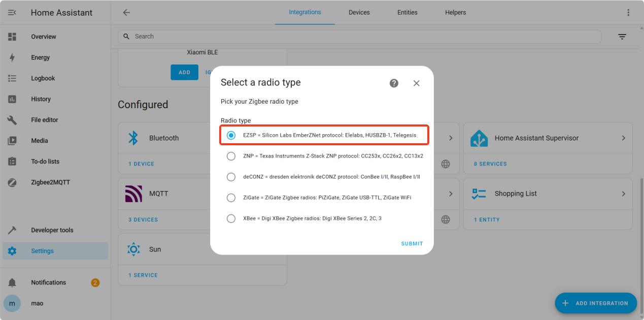Open the three-dot overflow menu

pyautogui.click(x=629, y=12)
